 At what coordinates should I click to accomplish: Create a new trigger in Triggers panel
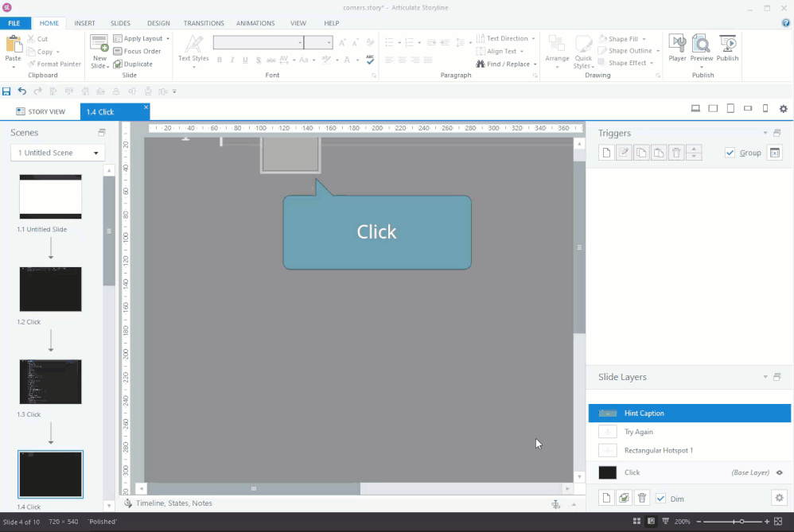606,153
